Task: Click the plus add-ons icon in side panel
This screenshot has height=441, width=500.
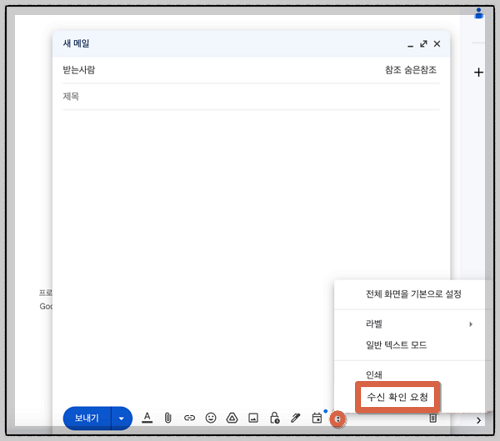Action: pos(479,72)
